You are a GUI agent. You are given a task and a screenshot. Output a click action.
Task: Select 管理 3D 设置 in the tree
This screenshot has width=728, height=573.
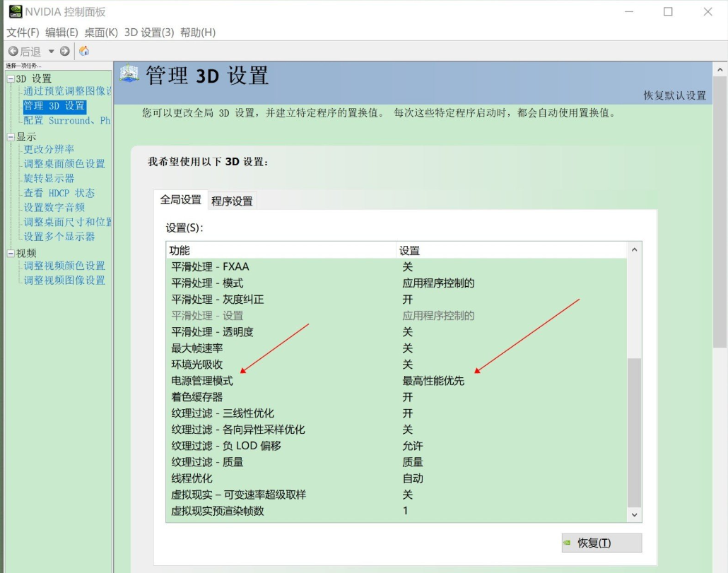[54, 106]
